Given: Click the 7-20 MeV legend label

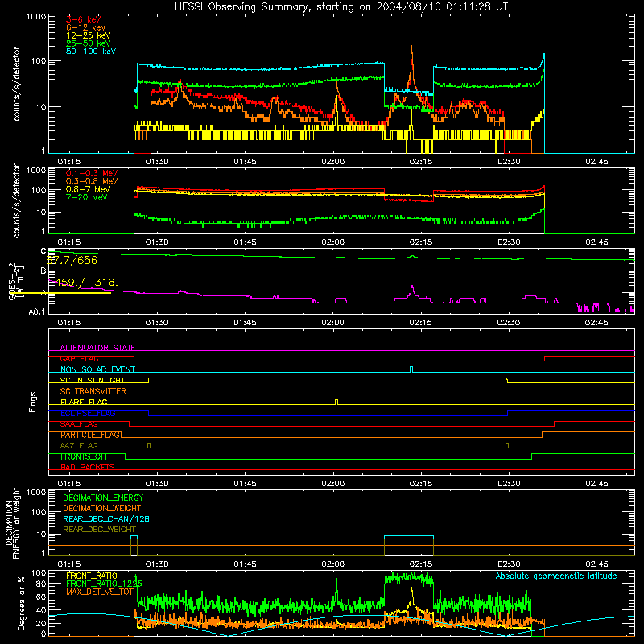Looking at the screenshot, I should coord(87,197).
